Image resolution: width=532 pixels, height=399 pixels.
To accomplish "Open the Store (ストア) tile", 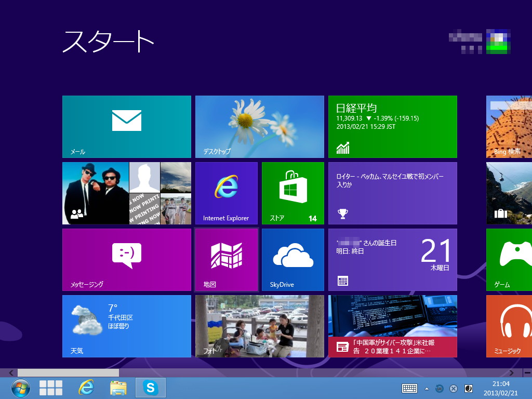I will tap(293, 193).
